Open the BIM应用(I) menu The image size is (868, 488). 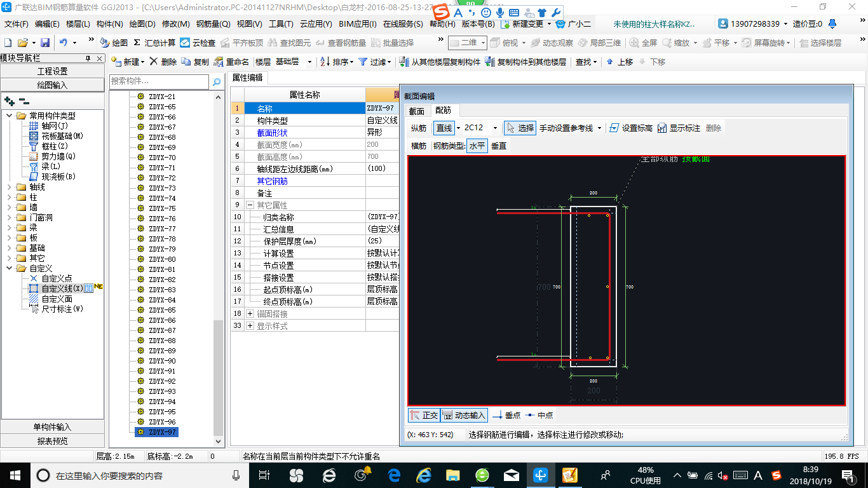pos(358,24)
